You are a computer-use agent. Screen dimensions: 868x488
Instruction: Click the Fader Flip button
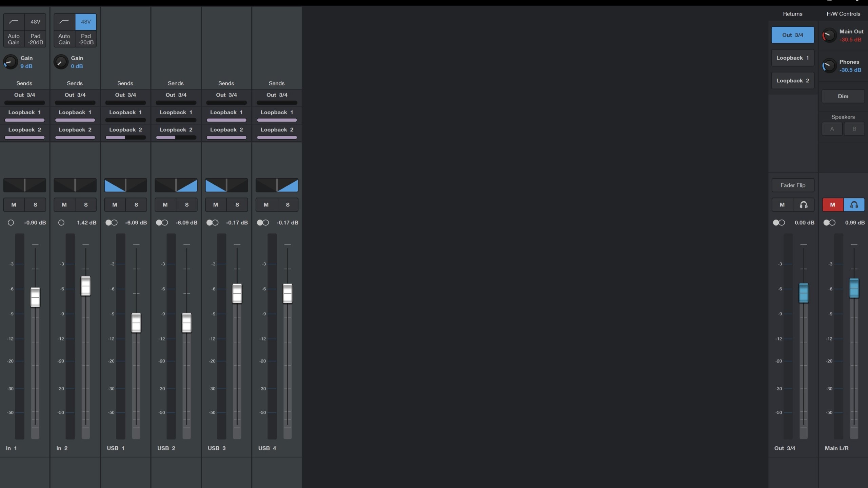click(793, 185)
